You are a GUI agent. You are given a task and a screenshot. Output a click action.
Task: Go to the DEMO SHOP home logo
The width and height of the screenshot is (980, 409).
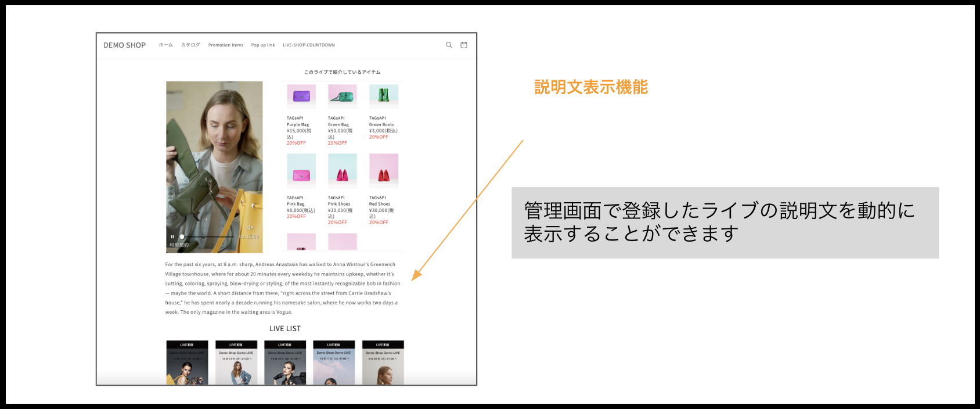(x=124, y=45)
